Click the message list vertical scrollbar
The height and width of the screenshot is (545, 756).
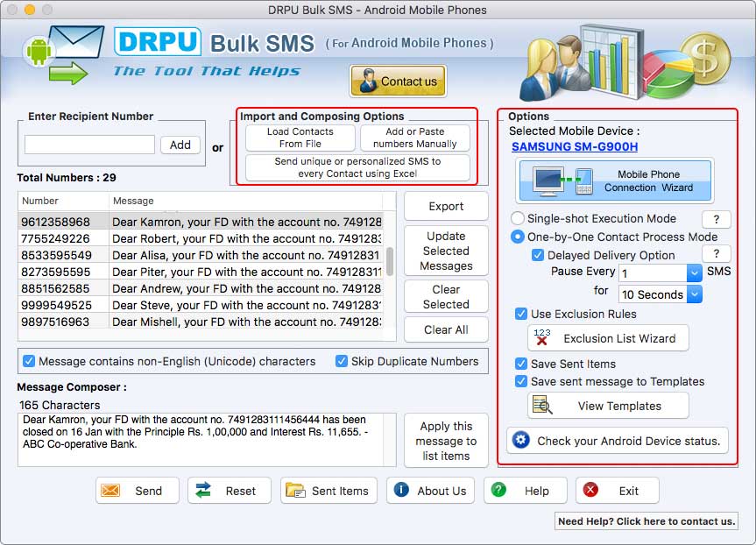pyautogui.click(x=390, y=262)
